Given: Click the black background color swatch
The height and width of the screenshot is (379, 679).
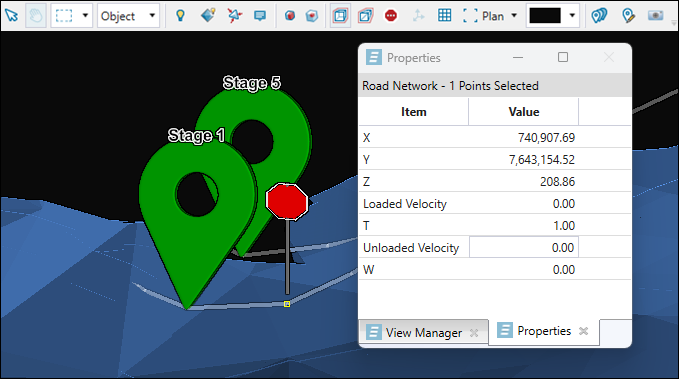Looking at the screenshot, I should click(545, 16).
